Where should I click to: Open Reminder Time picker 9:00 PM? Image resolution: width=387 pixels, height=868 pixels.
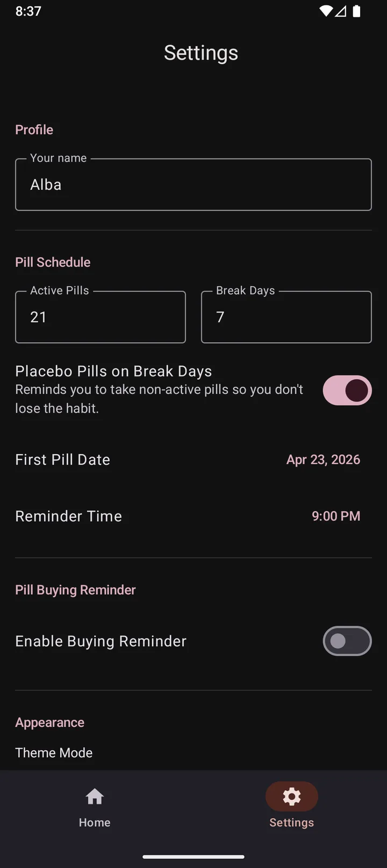pos(336,516)
